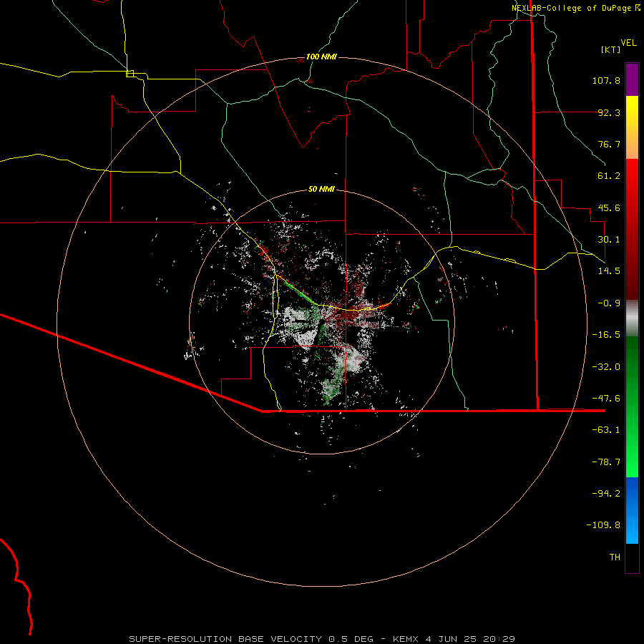The width and height of the screenshot is (644, 644).
Task: Click the purple segment of the color bar
Action: coord(632,79)
